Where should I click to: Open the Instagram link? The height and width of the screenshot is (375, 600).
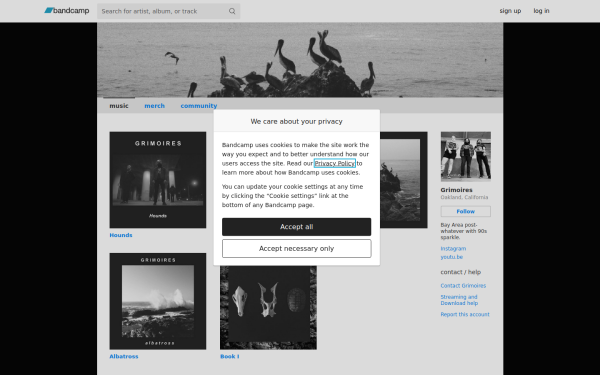(x=453, y=248)
